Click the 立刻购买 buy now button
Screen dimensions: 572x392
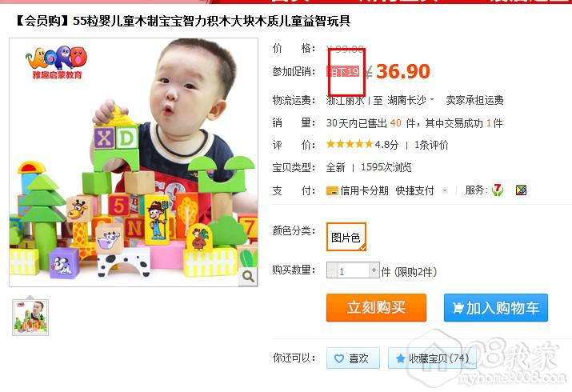click(376, 307)
